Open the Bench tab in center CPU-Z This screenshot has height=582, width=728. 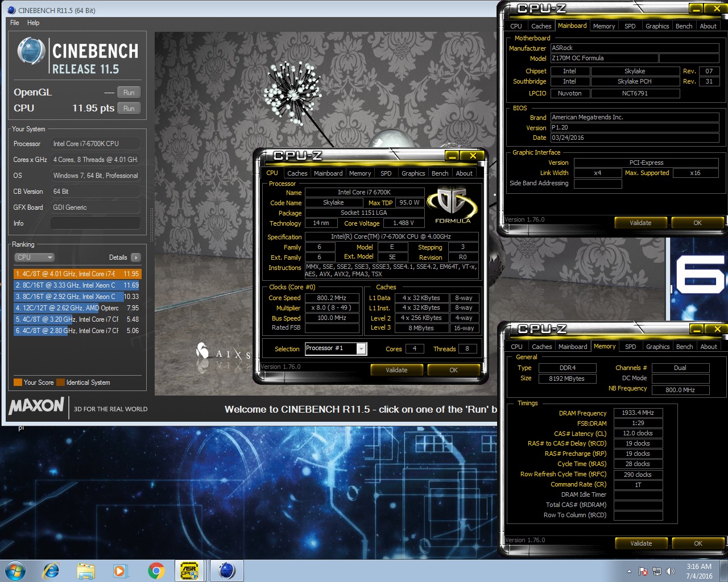(440, 173)
